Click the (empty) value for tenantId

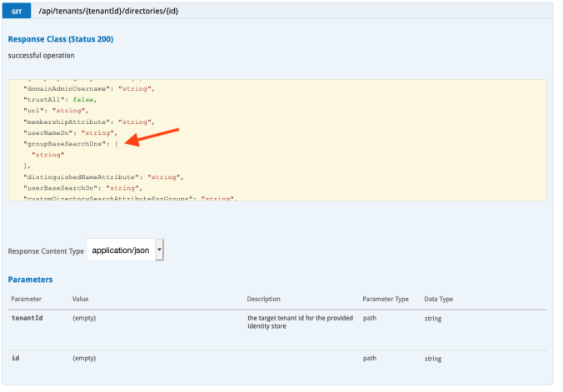coord(84,318)
